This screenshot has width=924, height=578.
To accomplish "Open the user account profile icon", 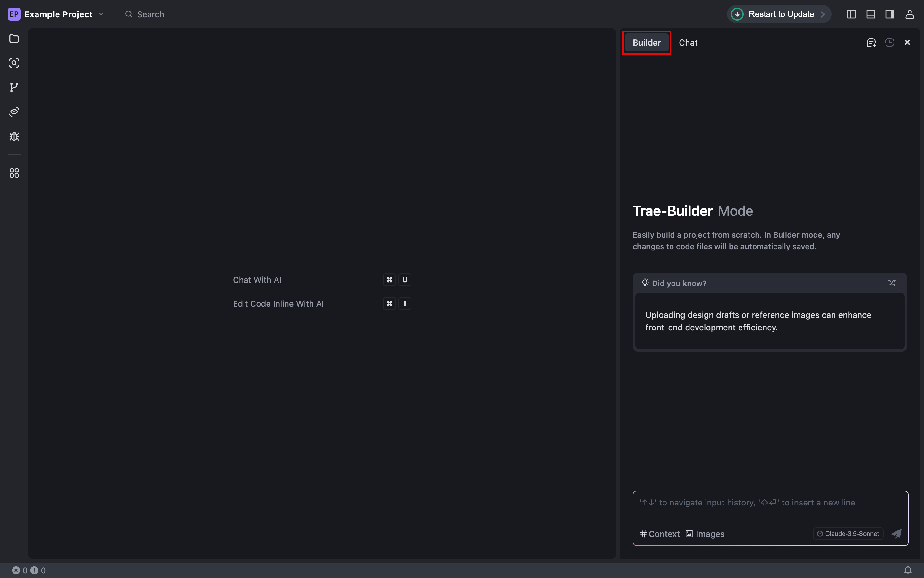I will click(x=910, y=14).
